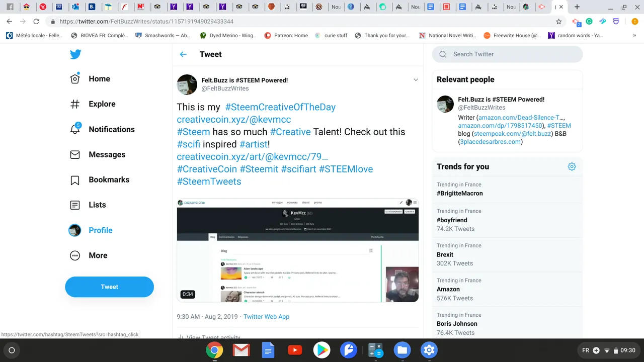Open the Messages envelope icon

75,154
